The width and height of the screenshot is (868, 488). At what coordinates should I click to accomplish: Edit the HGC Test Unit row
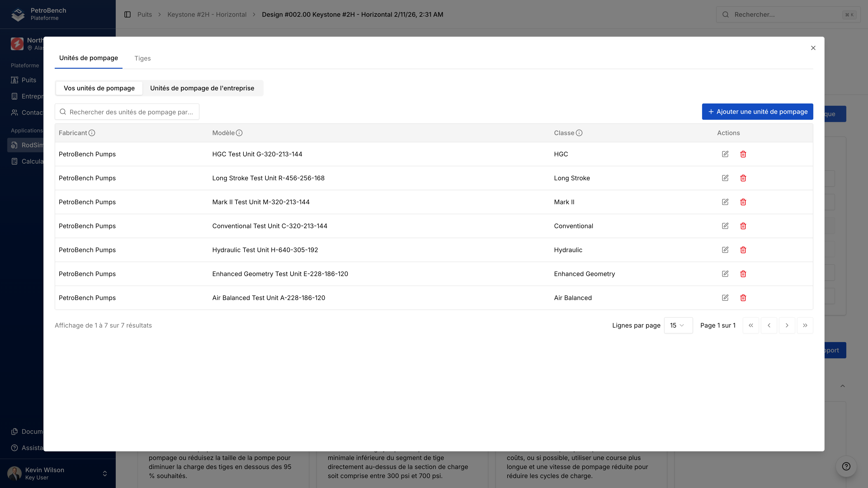point(725,154)
